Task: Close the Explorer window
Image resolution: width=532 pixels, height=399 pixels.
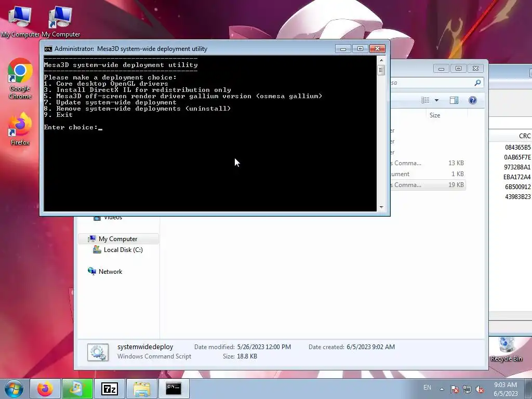Action: [476, 69]
